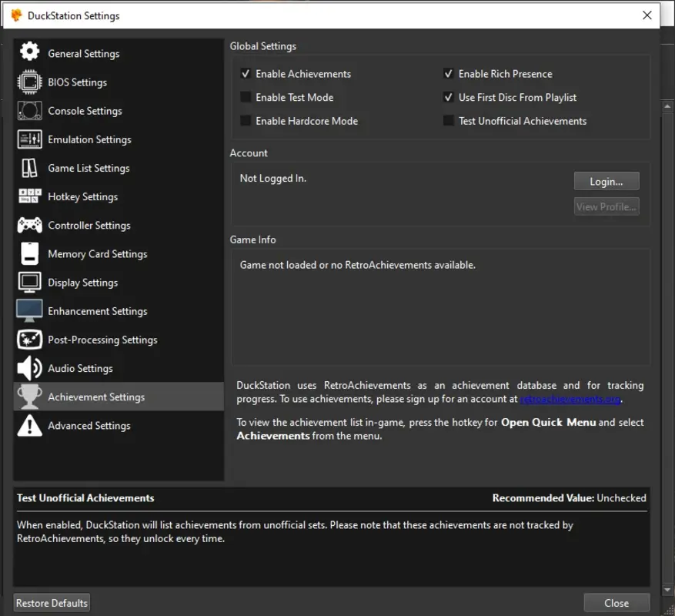Click the DuckStation logo in title bar
Image resolution: width=675 pixels, height=616 pixels.
(17, 13)
